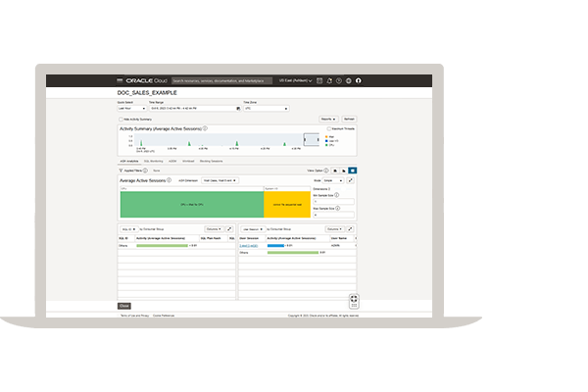
Task: Click the Refresh button
Action: 350,119
